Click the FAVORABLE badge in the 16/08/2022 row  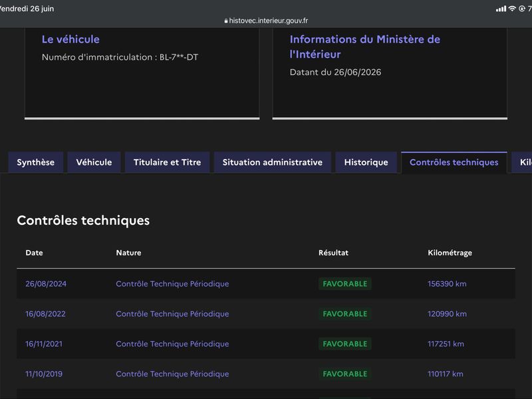[x=344, y=314]
